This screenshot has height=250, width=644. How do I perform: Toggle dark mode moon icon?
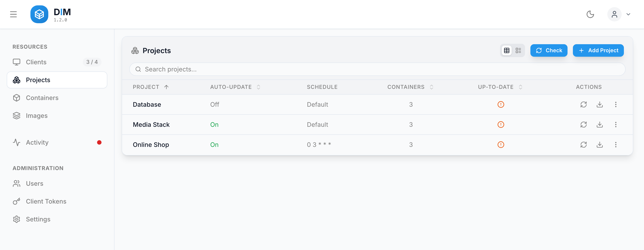(590, 14)
